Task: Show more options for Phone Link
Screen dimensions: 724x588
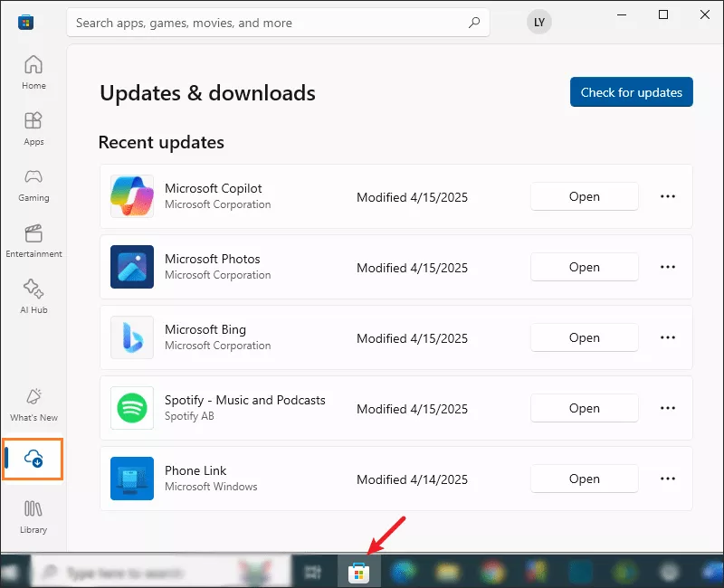Action: [x=667, y=479]
